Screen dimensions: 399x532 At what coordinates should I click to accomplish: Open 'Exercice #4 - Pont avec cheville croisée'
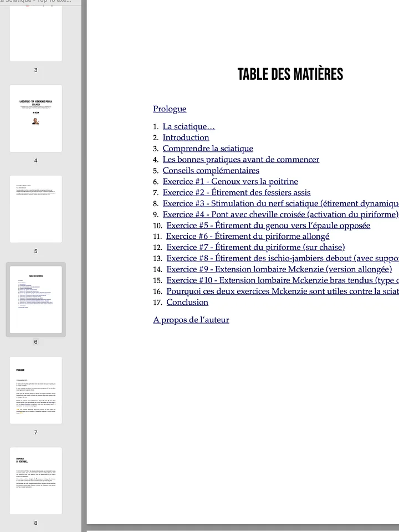click(x=280, y=214)
